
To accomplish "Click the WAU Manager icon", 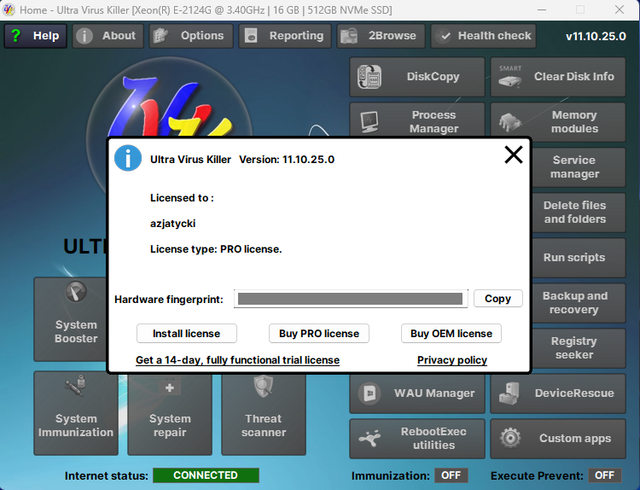I will (370, 393).
